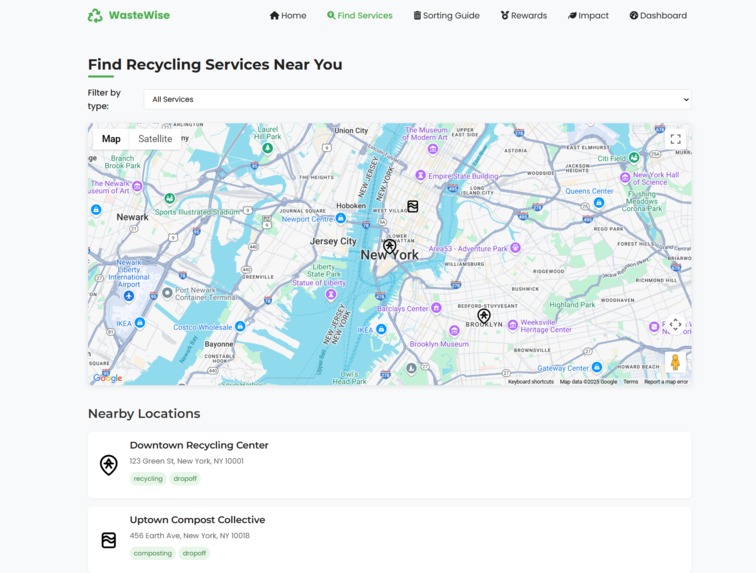
Task: Open the Find Services nav item
Action: pos(360,15)
